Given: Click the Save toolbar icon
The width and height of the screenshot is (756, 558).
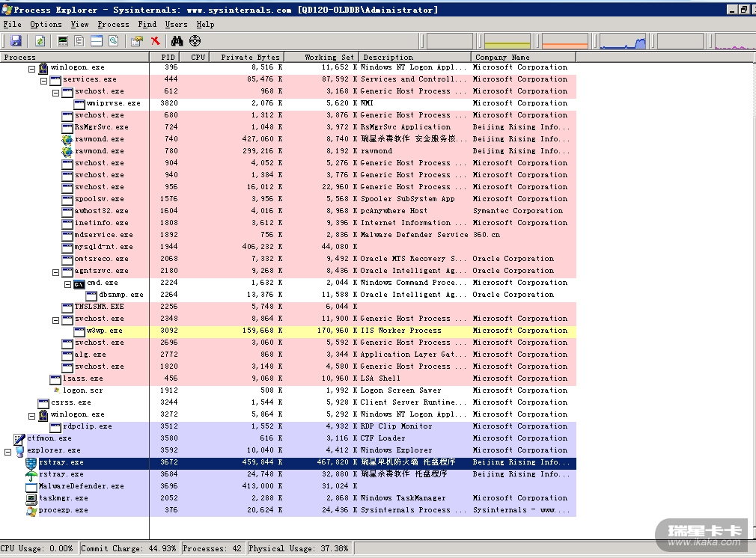Looking at the screenshot, I should tap(16, 41).
